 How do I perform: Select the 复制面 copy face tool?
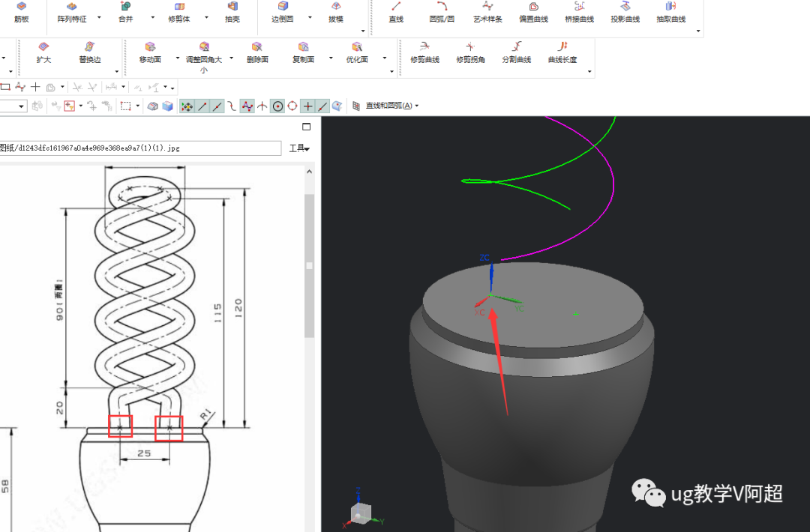tap(303, 53)
